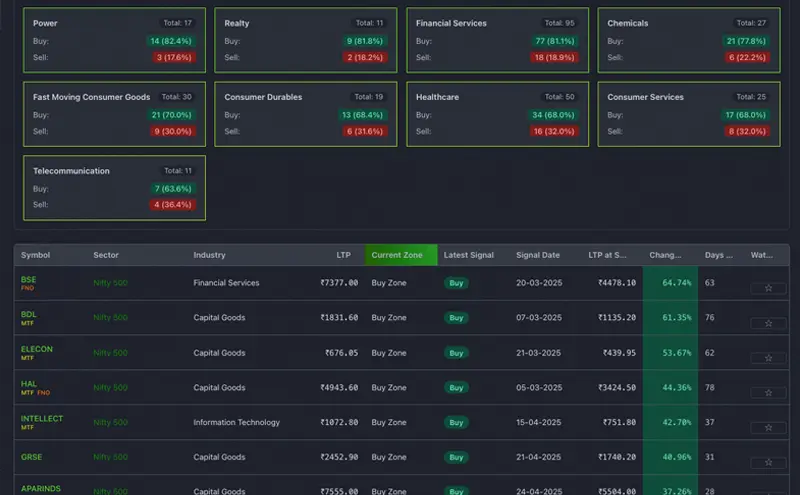Open the ELECON symbol link
This screenshot has width=800, height=495.
pos(37,349)
